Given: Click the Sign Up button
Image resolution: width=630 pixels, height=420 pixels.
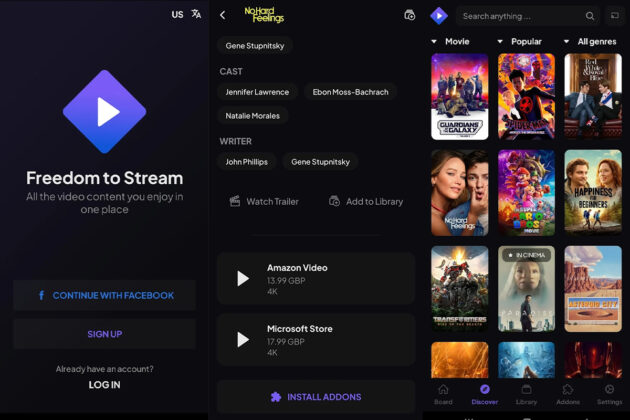Looking at the screenshot, I should [x=104, y=334].
